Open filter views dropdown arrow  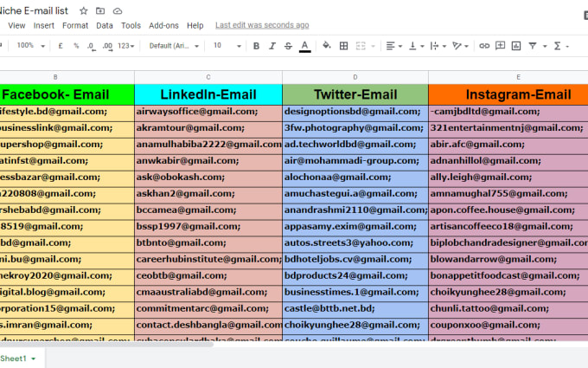point(545,46)
